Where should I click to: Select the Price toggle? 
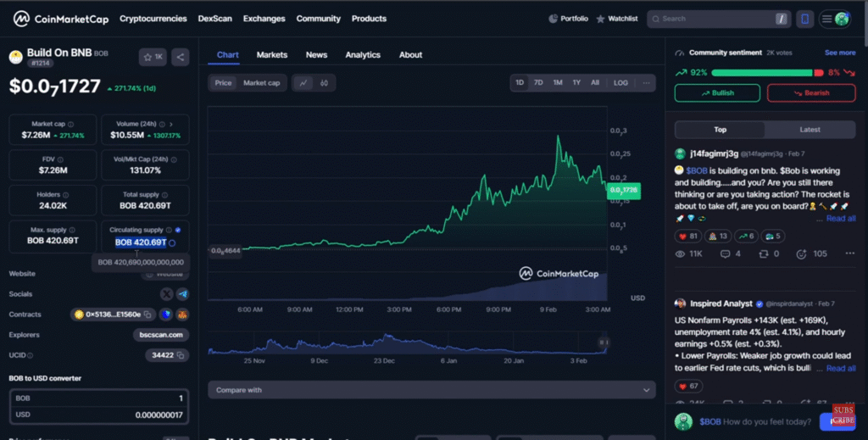click(223, 83)
